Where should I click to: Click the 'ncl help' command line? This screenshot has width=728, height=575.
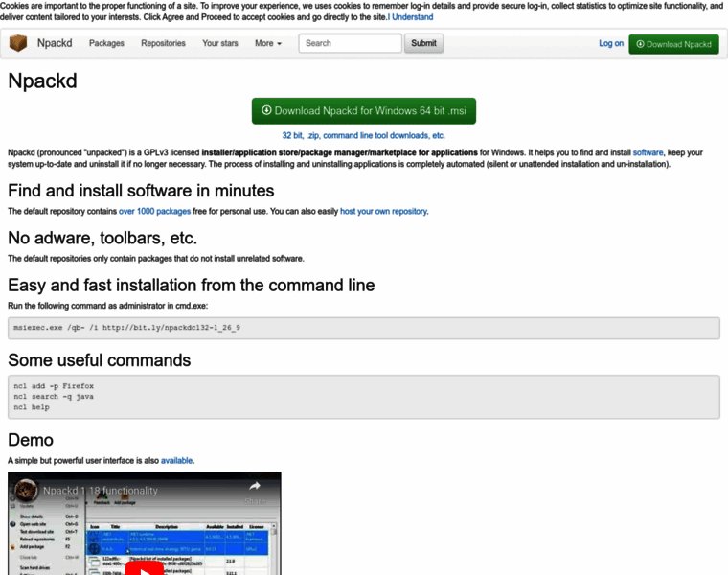[x=31, y=407]
